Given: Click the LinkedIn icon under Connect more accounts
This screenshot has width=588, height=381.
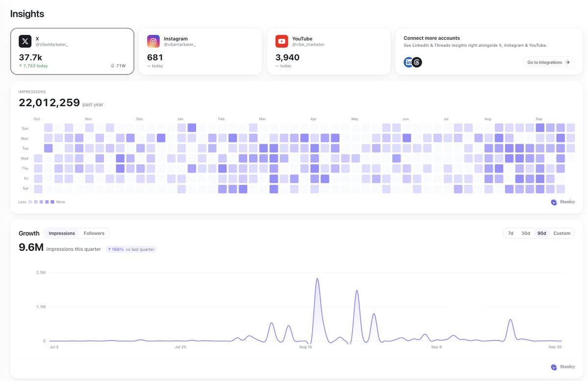Looking at the screenshot, I should pos(409,62).
